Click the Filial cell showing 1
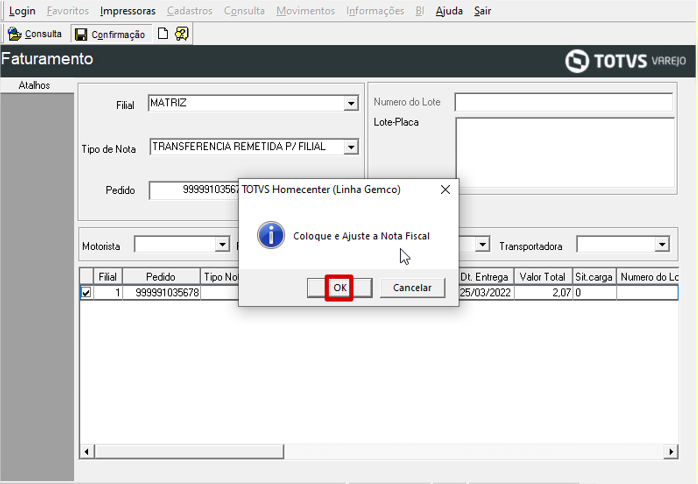 108,293
